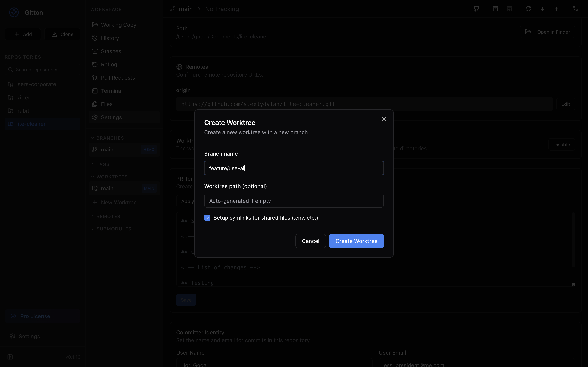Click the GitHub icon in top toolbar
588x367 pixels.
[x=476, y=9]
